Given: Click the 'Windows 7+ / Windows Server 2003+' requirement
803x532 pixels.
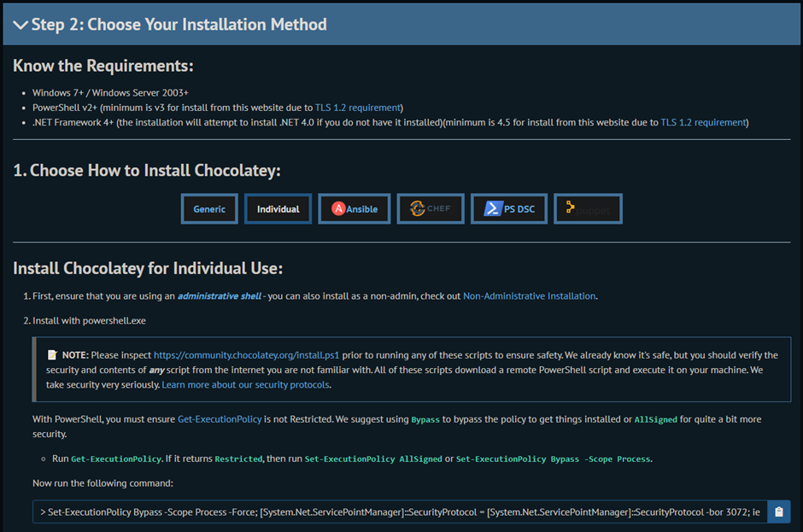Looking at the screenshot, I should coord(110,93).
